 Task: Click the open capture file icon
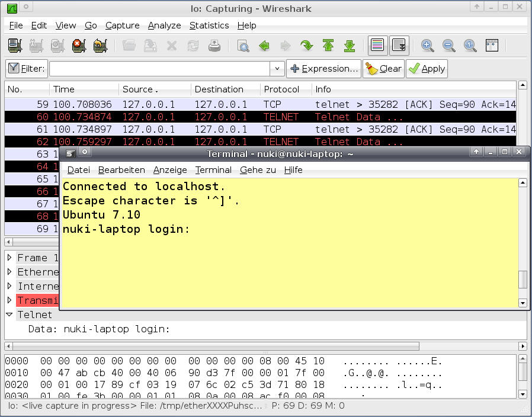tap(129, 46)
